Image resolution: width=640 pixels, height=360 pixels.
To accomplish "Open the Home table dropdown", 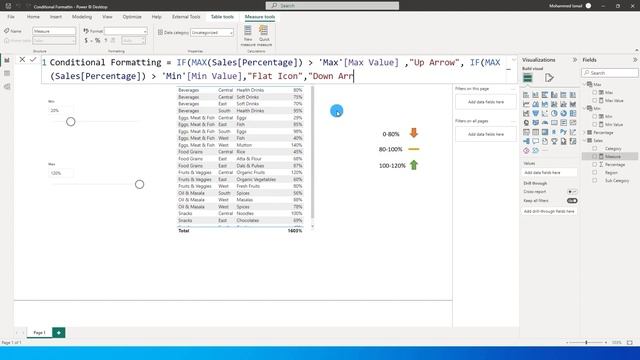I will coord(54,41).
